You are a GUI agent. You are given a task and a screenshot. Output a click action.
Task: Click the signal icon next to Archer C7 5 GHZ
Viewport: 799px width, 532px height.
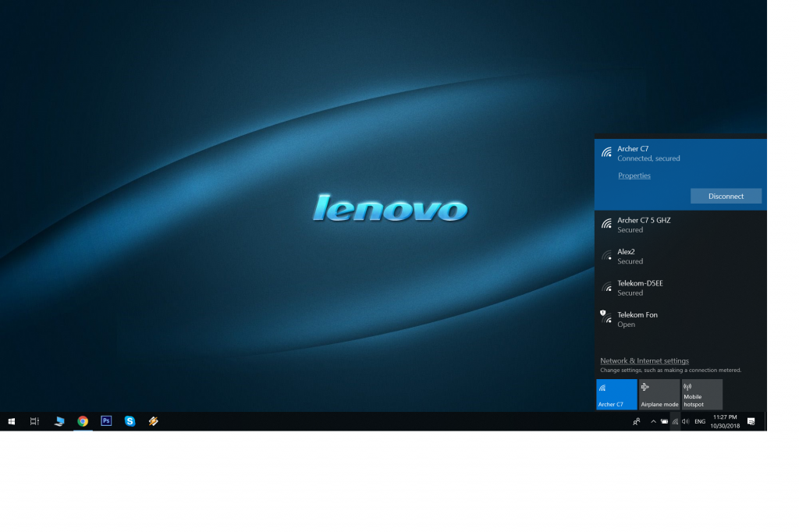coord(606,224)
